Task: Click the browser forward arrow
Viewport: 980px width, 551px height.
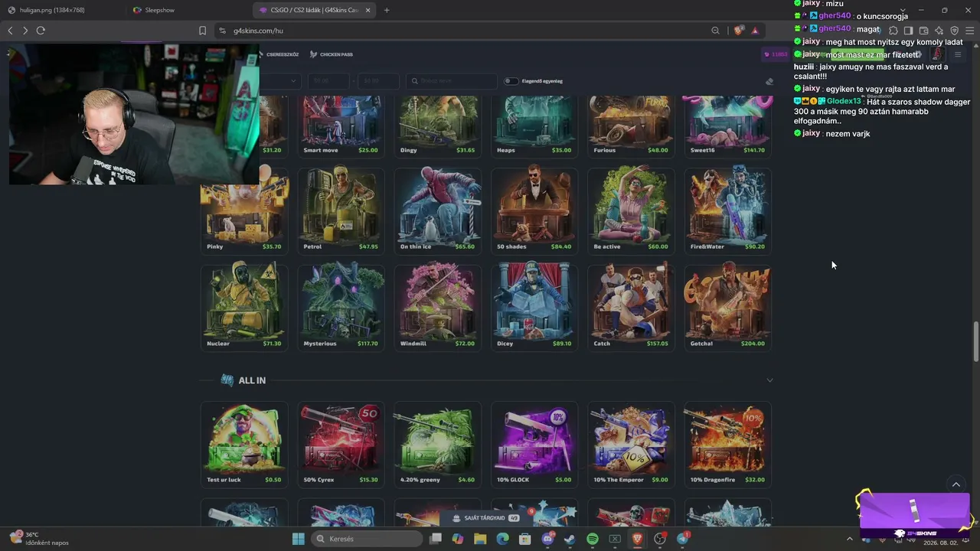Action: (x=25, y=31)
